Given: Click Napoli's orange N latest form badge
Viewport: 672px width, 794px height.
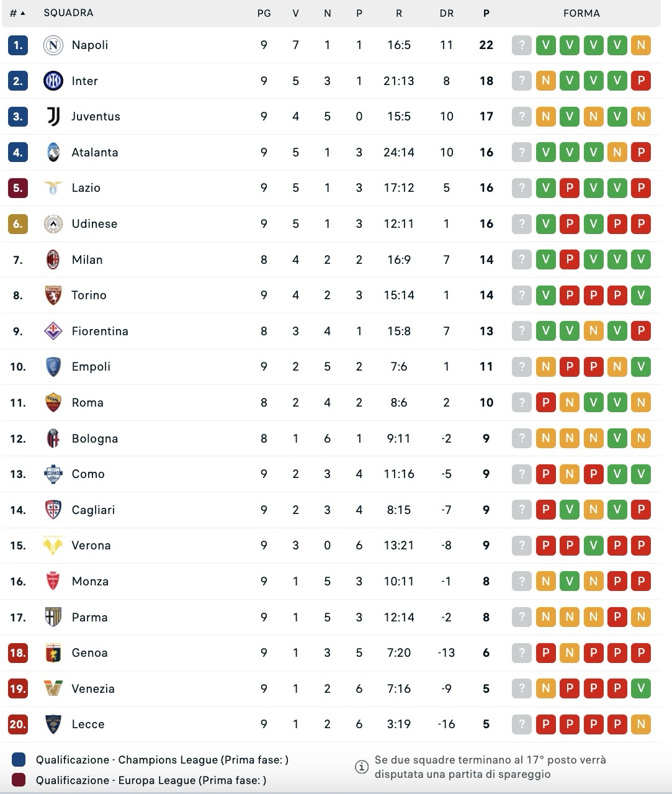Looking at the screenshot, I should pyautogui.click(x=640, y=45).
